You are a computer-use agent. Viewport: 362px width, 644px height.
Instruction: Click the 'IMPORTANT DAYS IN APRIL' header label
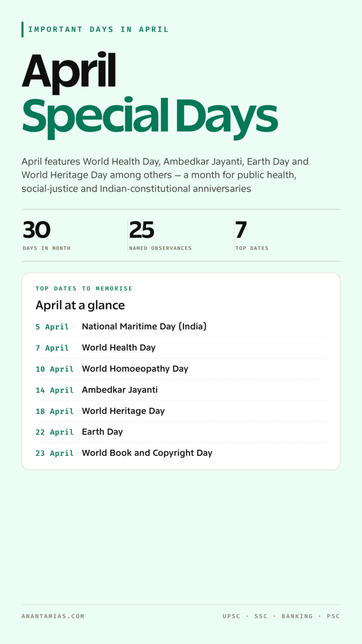(99, 29)
